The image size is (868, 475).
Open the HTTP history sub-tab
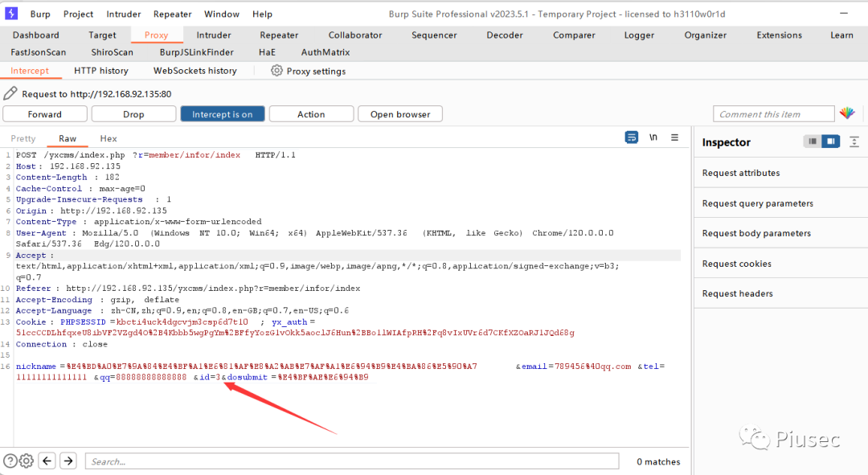click(x=100, y=71)
